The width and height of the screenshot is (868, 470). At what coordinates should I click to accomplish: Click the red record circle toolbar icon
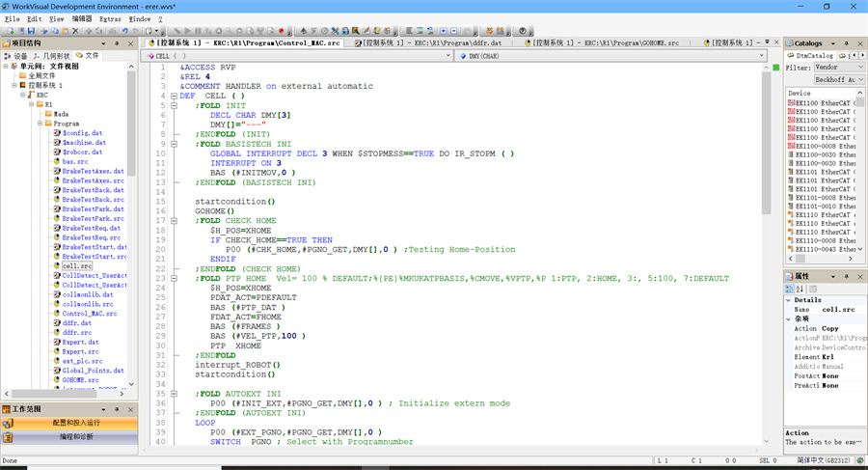click(x=281, y=31)
